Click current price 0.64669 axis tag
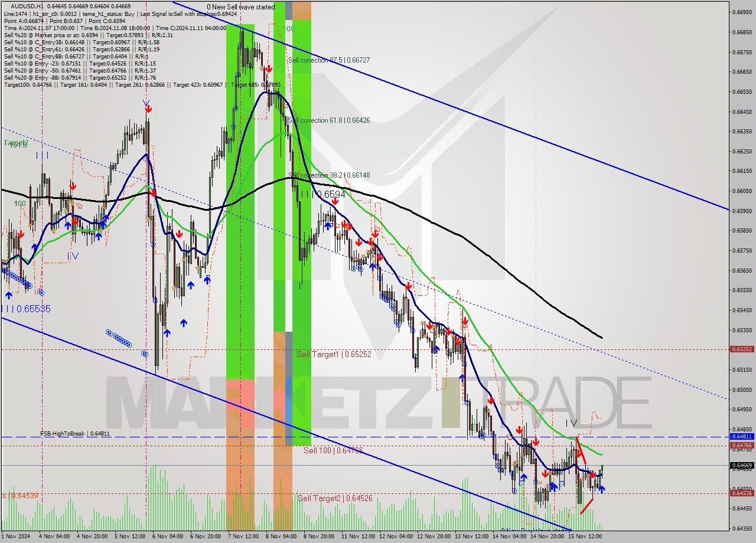Viewport: 756px width, 543px height. 742,465
